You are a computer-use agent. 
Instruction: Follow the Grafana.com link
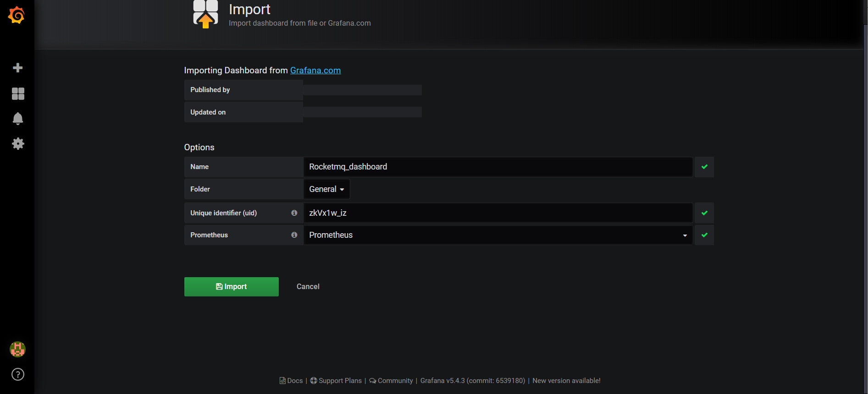click(x=315, y=71)
